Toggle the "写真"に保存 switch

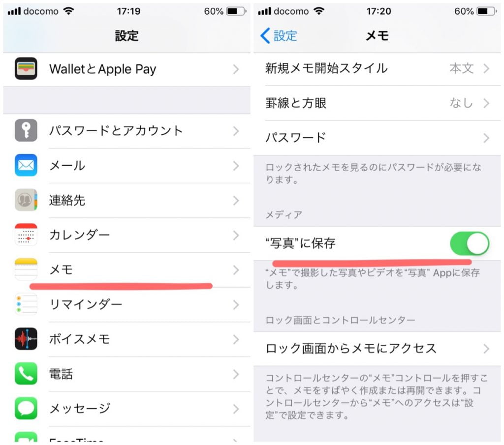[470, 243]
